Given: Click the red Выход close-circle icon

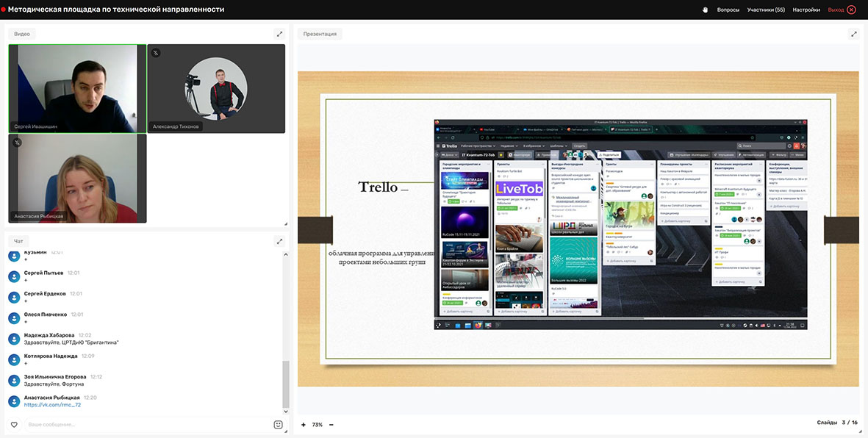Looking at the screenshot, I should tap(851, 10).
